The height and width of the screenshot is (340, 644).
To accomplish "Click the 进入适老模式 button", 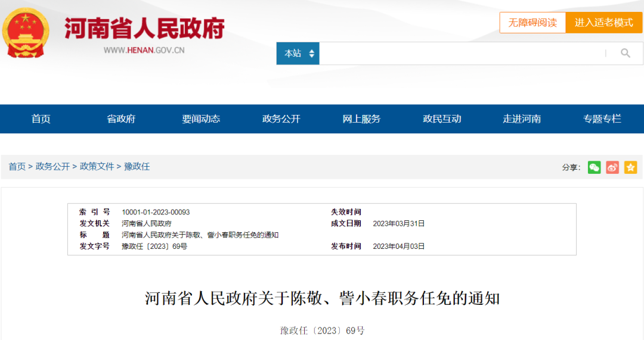I will point(603,23).
